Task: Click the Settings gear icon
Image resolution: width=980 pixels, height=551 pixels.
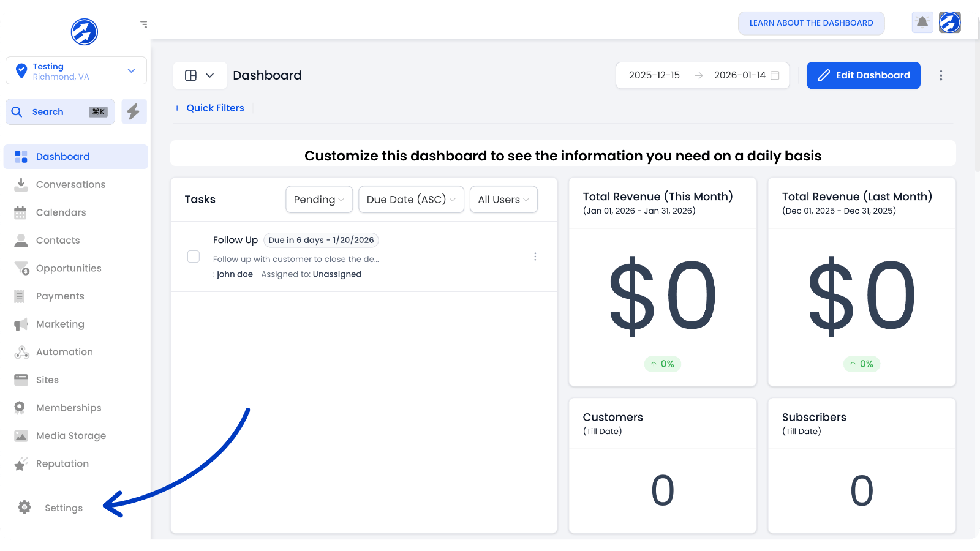Action: coord(24,507)
